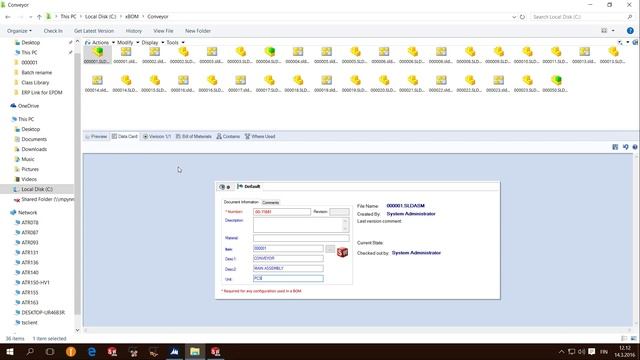The height and width of the screenshot is (360, 640).
Task: Switch to the Preview tab
Action: pyautogui.click(x=96, y=136)
